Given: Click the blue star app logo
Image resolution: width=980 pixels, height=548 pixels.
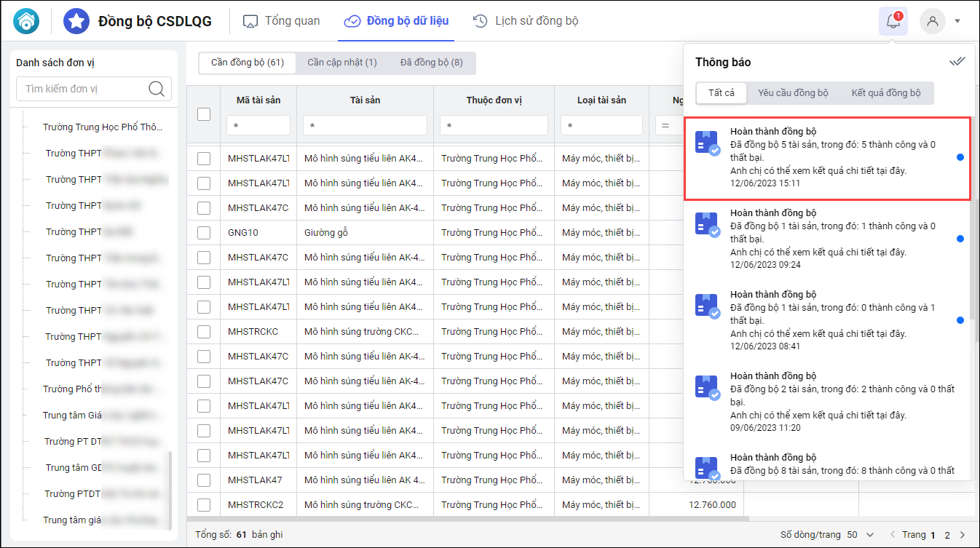Looking at the screenshot, I should tap(76, 21).
